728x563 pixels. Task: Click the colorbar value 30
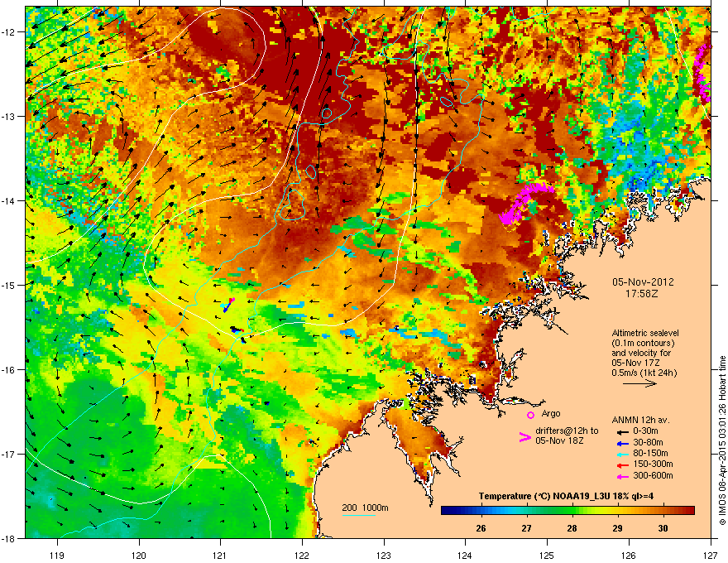663,528
